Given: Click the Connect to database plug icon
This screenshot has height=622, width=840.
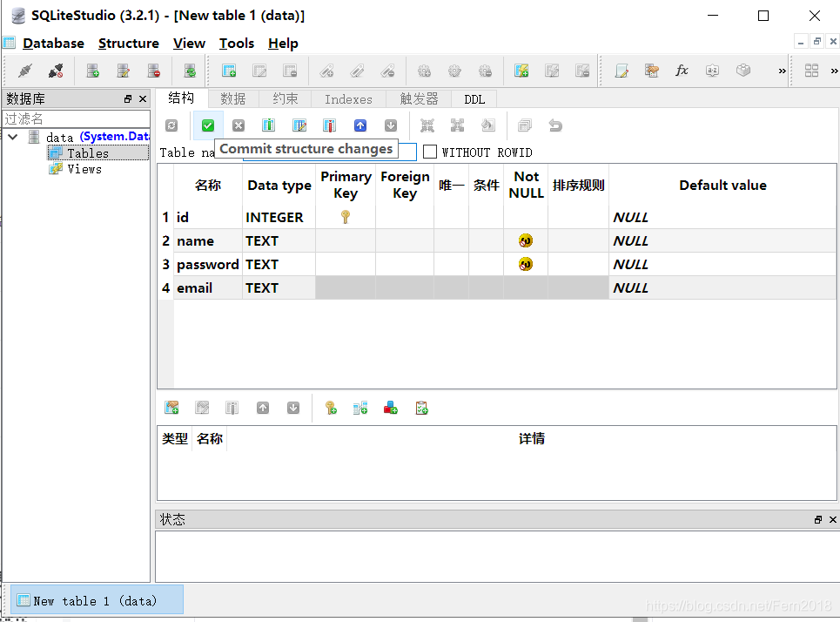Looking at the screenshot, I should click(25, 71).
